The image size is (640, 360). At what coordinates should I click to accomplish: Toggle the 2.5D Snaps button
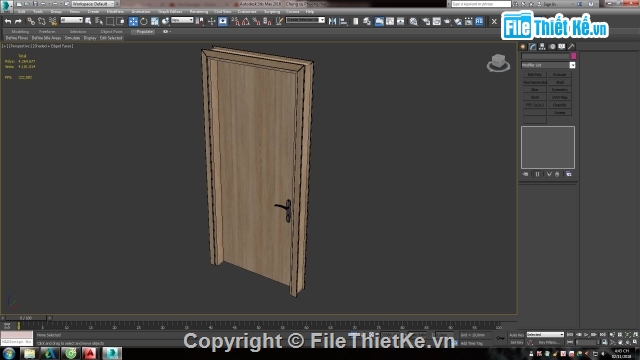coord(235,21)
